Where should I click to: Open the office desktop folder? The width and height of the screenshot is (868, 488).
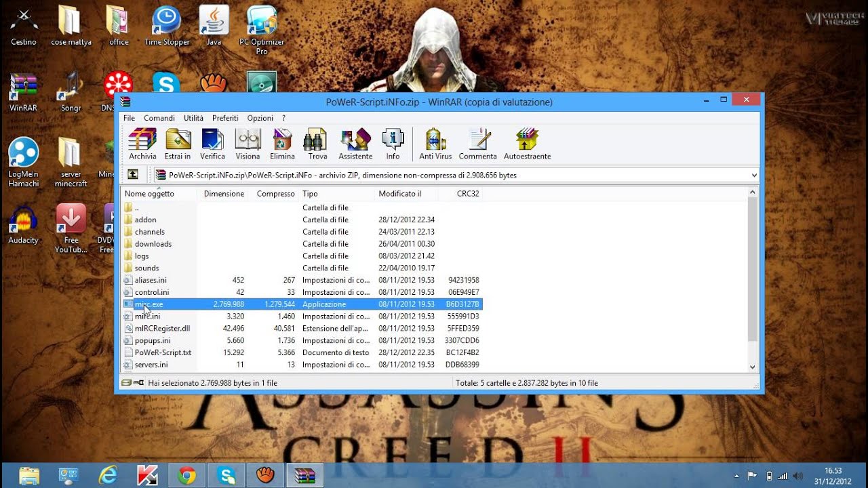tap(119, 26)
